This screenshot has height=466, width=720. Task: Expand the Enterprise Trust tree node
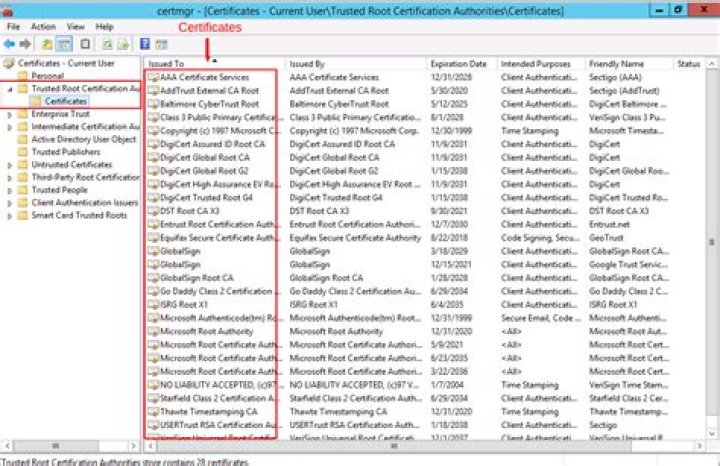coord(10,114)
